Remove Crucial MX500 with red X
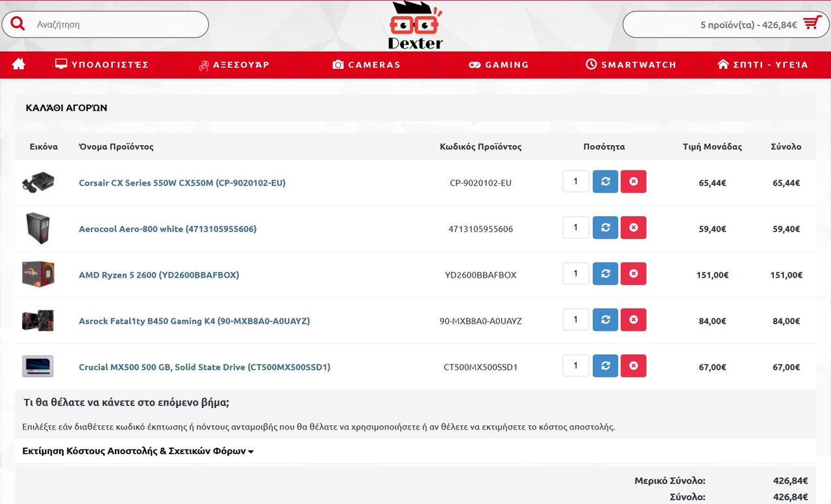Viewport: 831px width, 504px height. 634,366
